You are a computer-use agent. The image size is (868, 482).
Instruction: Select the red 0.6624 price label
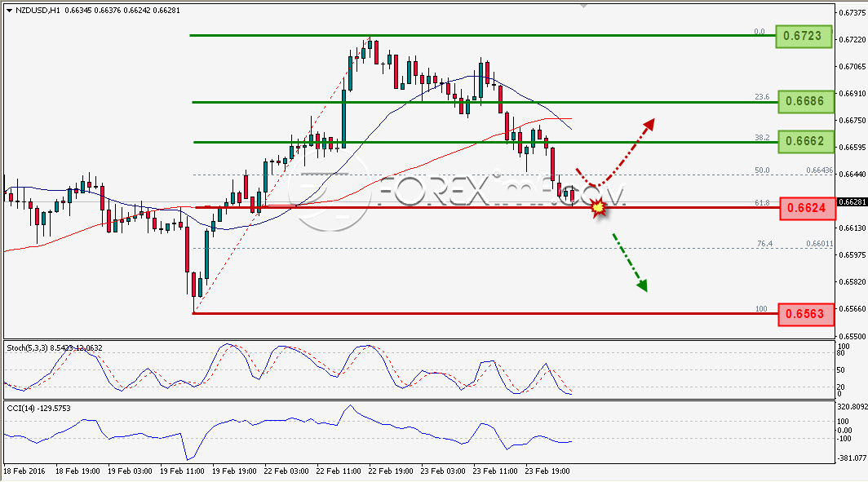pos(807,208)
